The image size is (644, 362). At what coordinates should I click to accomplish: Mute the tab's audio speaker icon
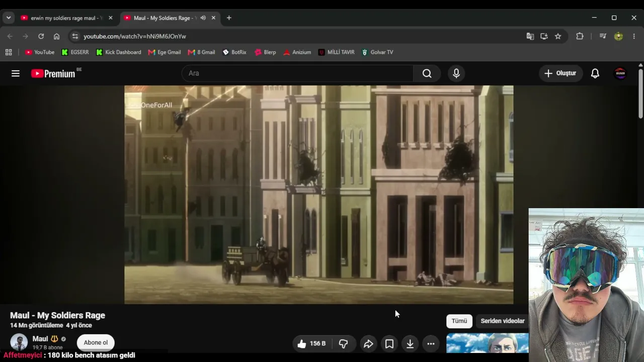pos(203,18)
